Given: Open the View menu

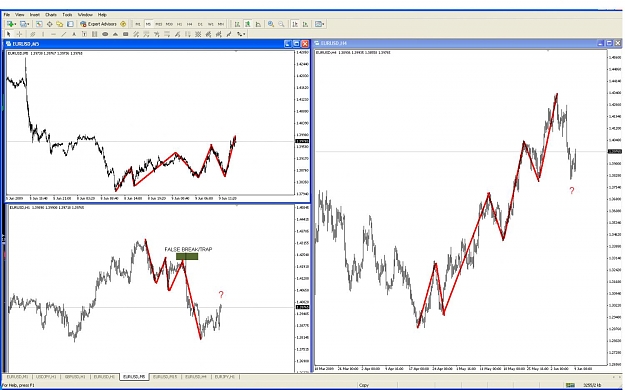Looking at the screenshot, I should [x=20, y=14].
